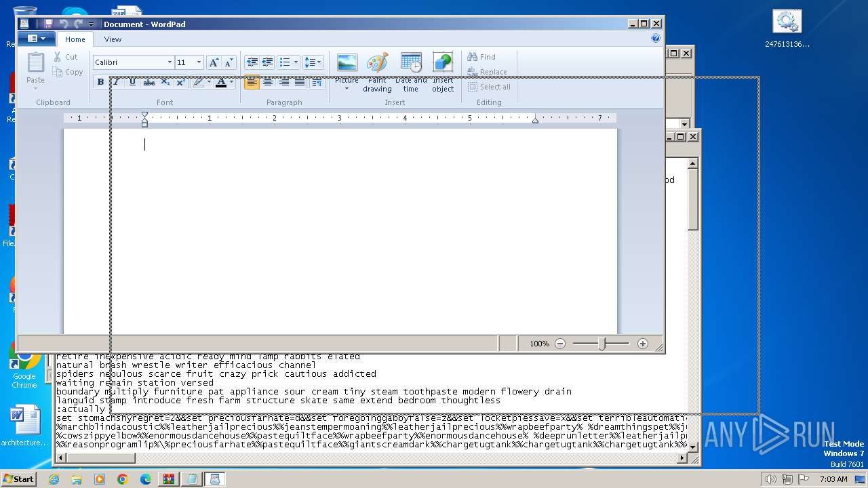868x488 pixels.
Task: Click the Grow font icon
Action: [x=214, y=62]
